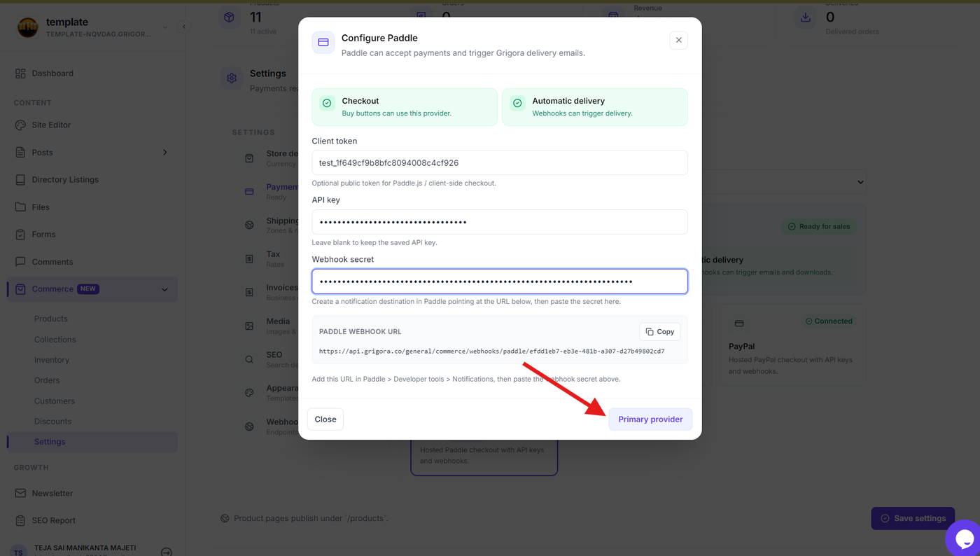
Task: Click the Tax settings icon
Action: (x=249, y=259)
